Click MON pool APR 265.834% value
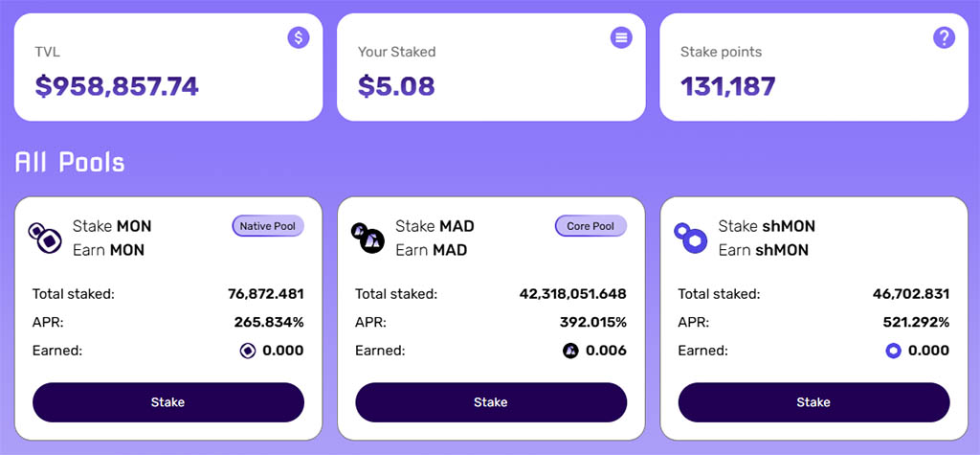Image resolution: width=980 pixels, height=455 pixels. tap(269, 322)
